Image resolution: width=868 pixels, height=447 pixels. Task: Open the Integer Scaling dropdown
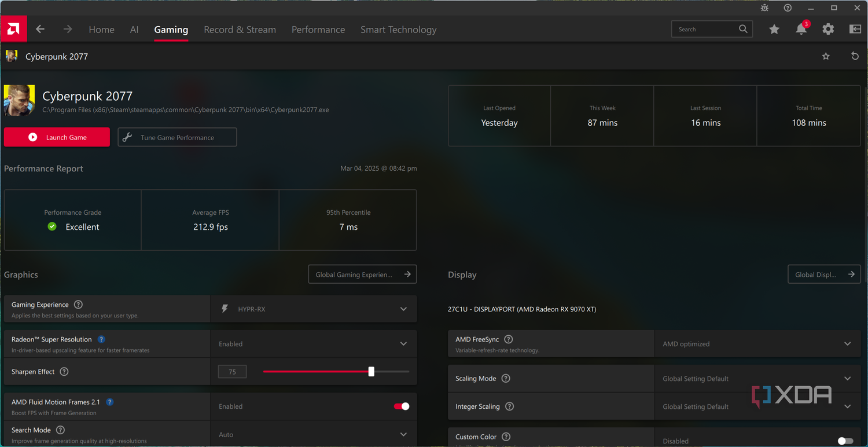click(x=757, y=406)
